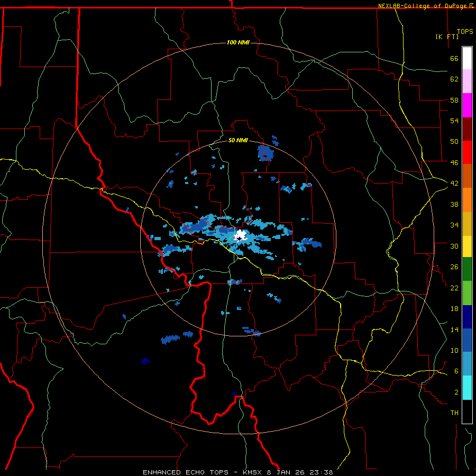Screen dimensions: 476x476
Task: Select the gold legend color segment
Action: [467, 224]
